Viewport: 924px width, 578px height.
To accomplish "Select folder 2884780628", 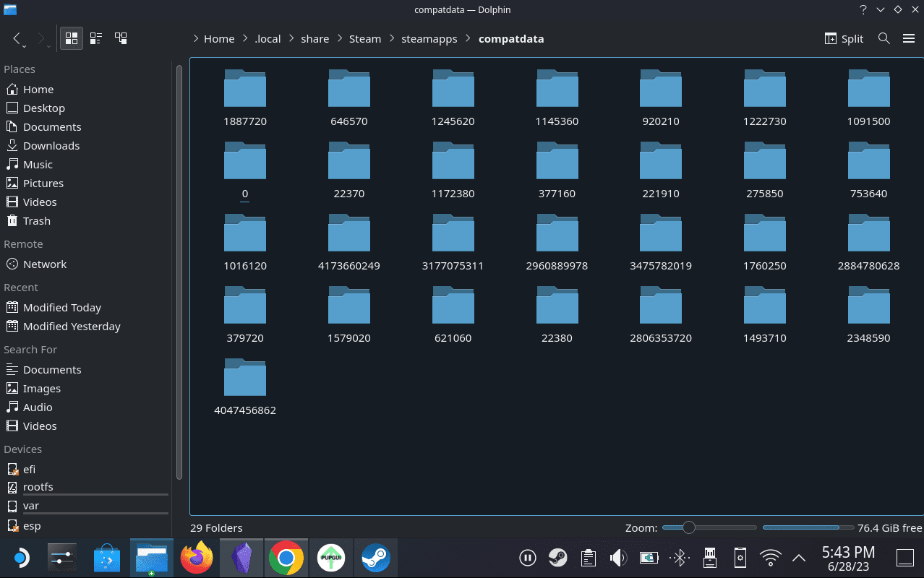I will click(x=868, y=243).
